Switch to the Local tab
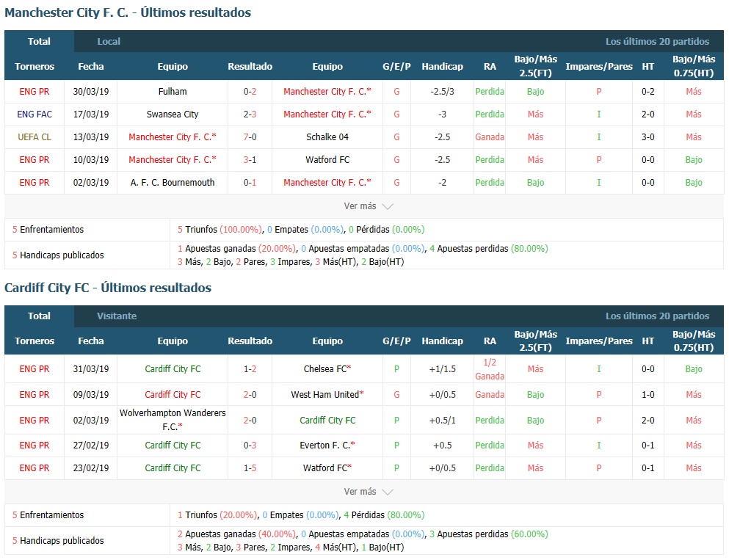Viewport: 729px width, 560px height. [109, 41]
